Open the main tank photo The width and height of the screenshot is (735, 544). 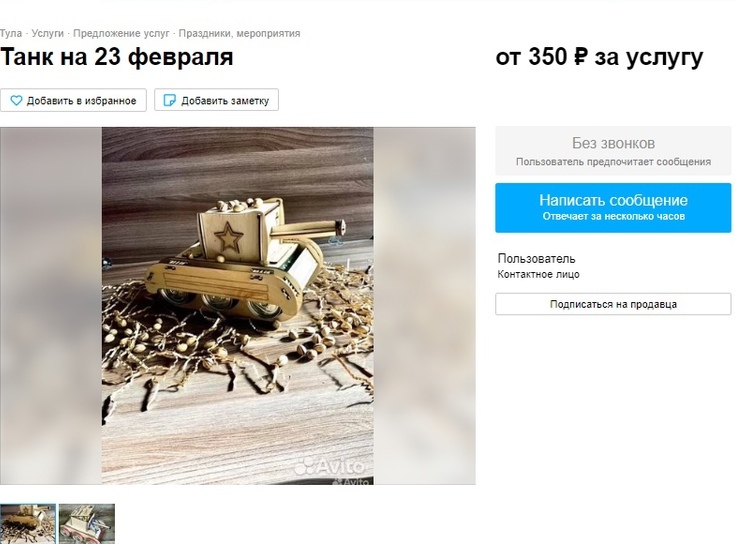pos(238,306)
